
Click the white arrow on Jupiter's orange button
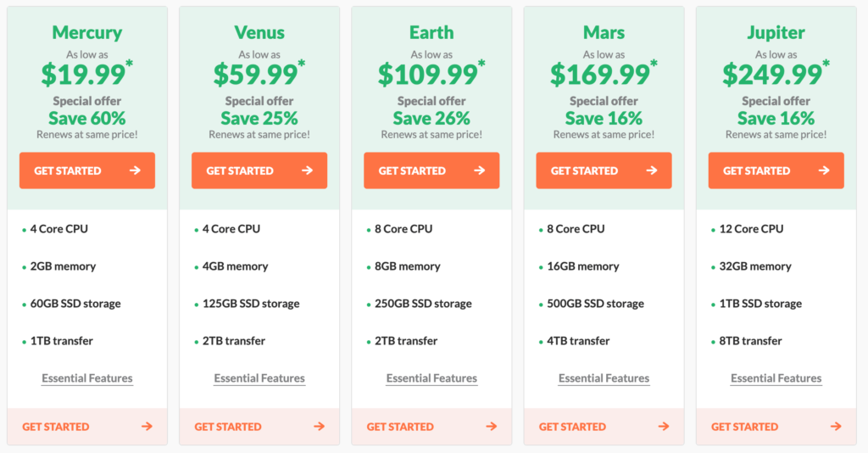824,171
